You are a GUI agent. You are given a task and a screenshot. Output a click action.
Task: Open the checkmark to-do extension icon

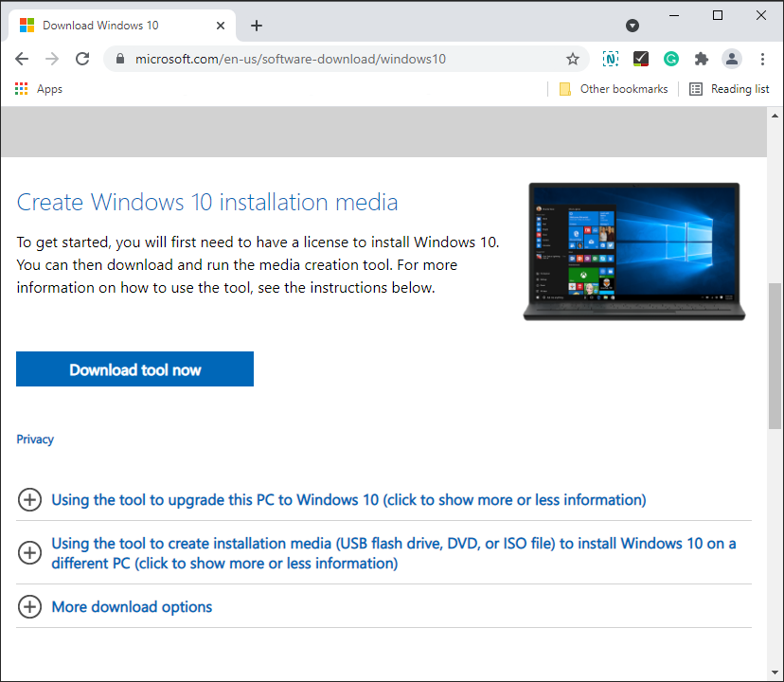[x=641, y=59]
